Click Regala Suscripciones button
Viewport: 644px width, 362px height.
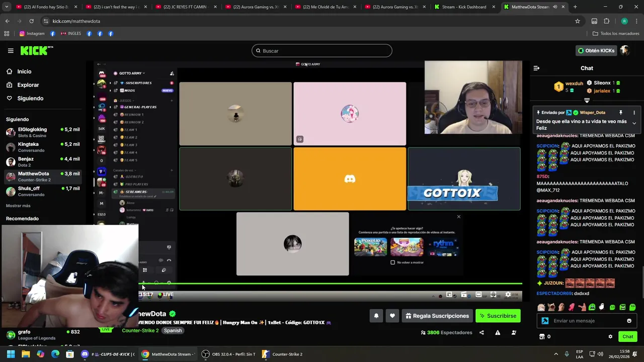(437, 316)
